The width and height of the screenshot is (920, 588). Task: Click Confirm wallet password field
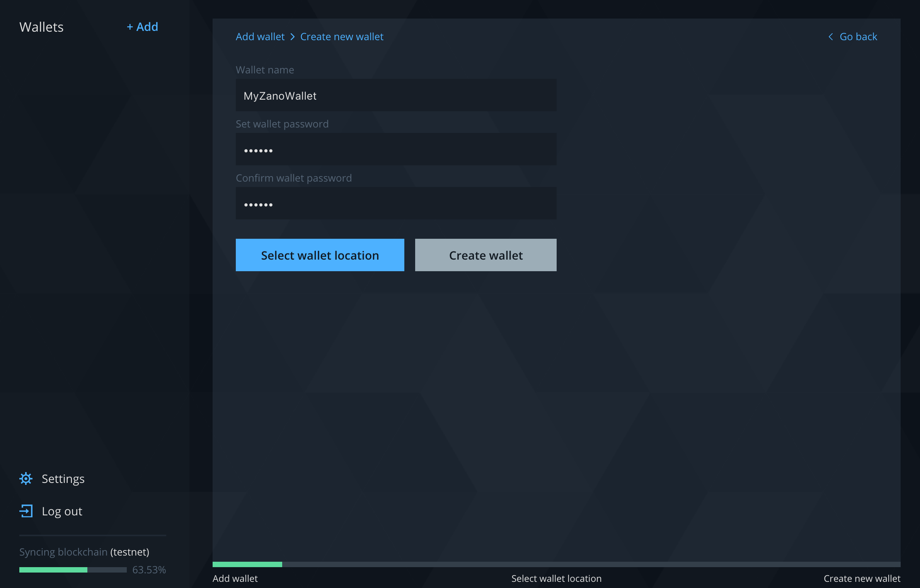click(396, 204)
